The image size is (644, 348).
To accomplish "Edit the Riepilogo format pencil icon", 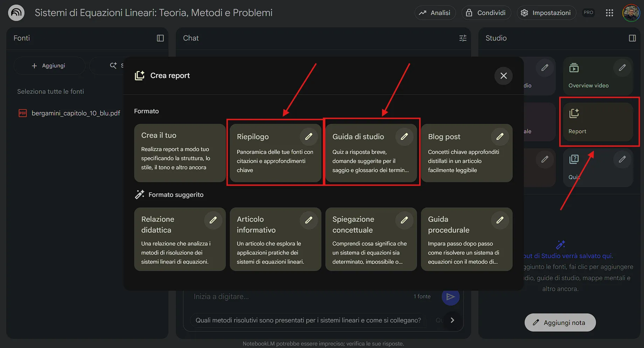I will pos(309,136).
